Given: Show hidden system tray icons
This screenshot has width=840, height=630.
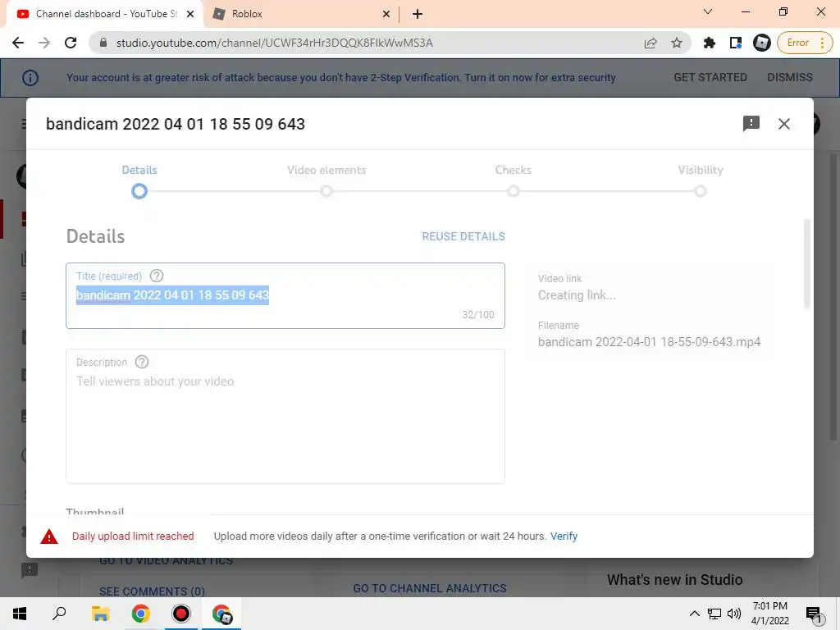Looking at the screenshot, I should (694, 614).
